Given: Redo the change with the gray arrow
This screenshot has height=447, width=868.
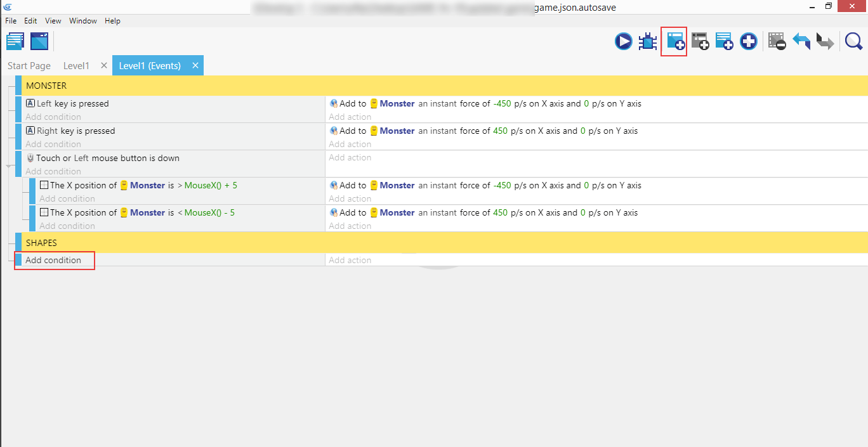Looking at the screenshot, I should pyautogui.click(x=825, y=42).
